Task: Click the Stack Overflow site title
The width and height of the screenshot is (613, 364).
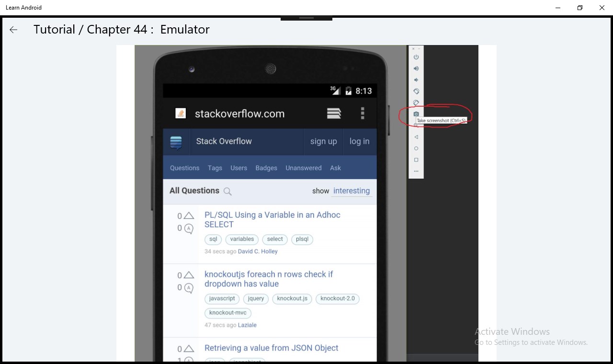Action: coord(224,141)
